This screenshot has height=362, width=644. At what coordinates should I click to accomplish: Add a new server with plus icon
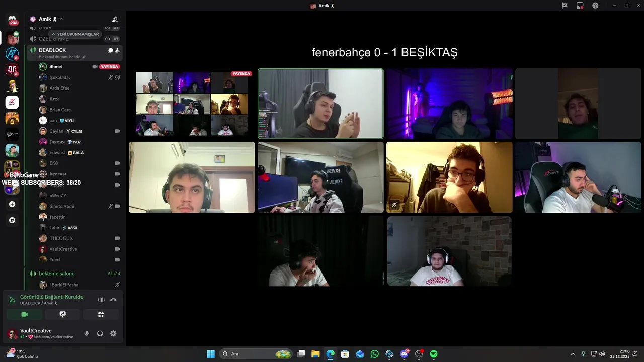point(12,204)
